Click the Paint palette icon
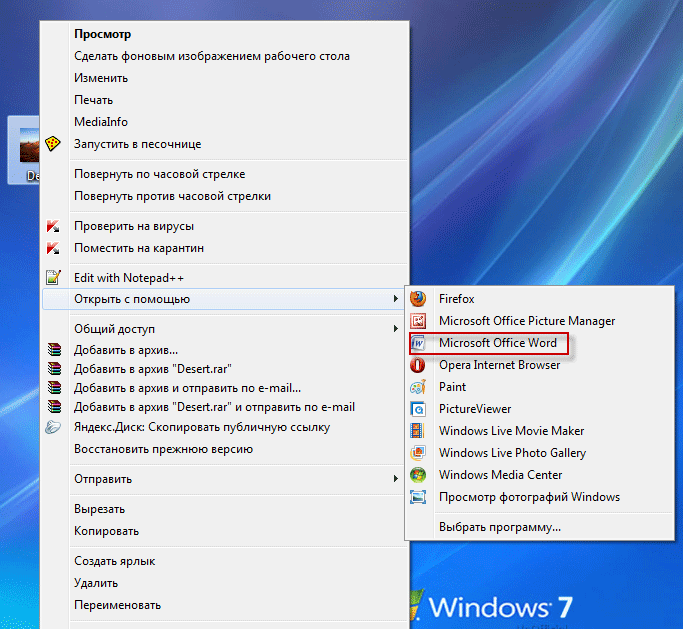Screen dimensions: 683x629 click(x=418, y=387)
